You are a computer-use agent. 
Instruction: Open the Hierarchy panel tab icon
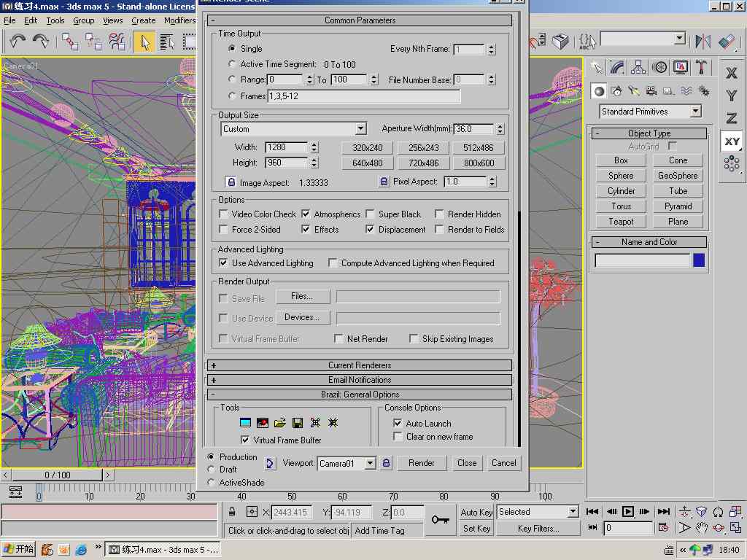coord(638,68)
